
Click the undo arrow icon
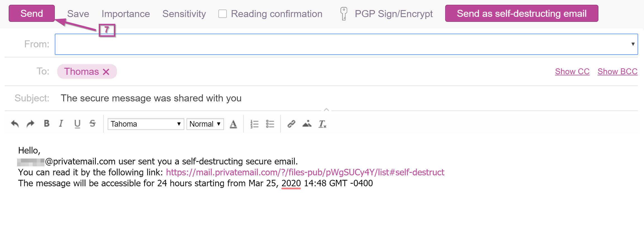(x=15, y=124)
